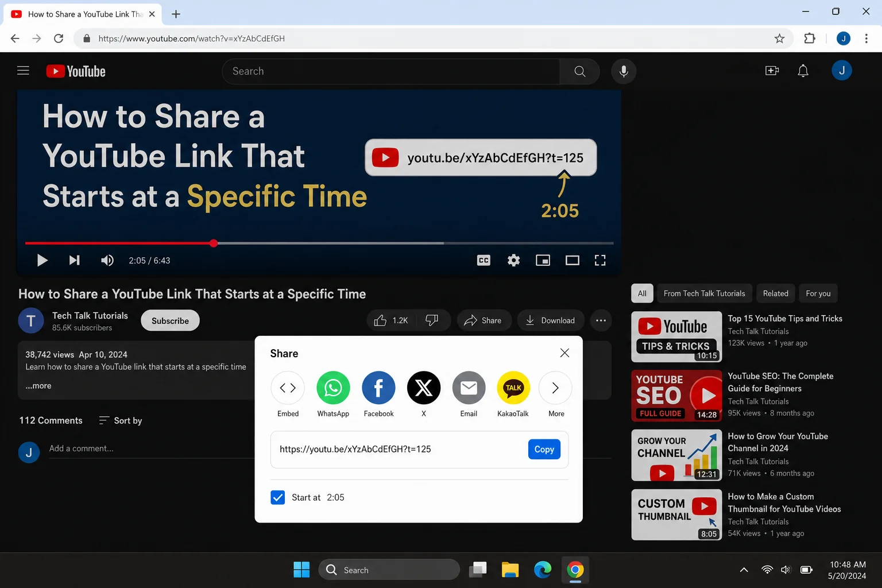Open YouTube SEO Complete Guide thumbnail

pyautogui.click(x=676, y=395)
